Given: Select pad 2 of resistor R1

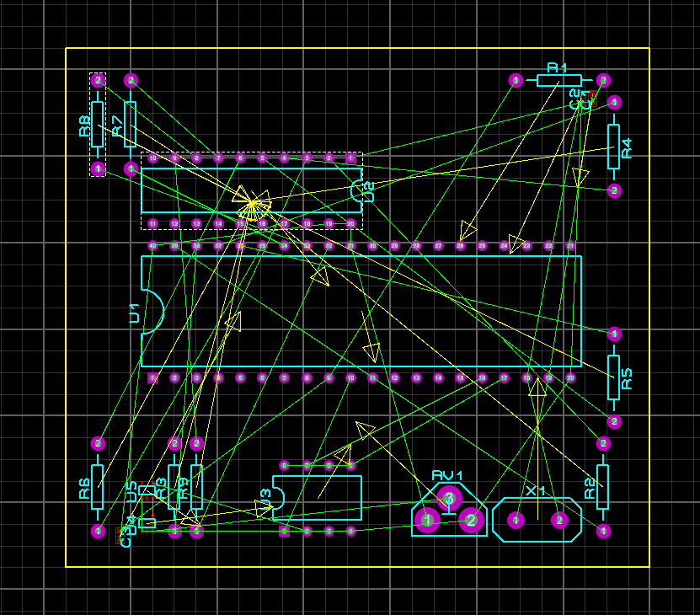Looking at the screenshot, I should click(x=604, y=80).
